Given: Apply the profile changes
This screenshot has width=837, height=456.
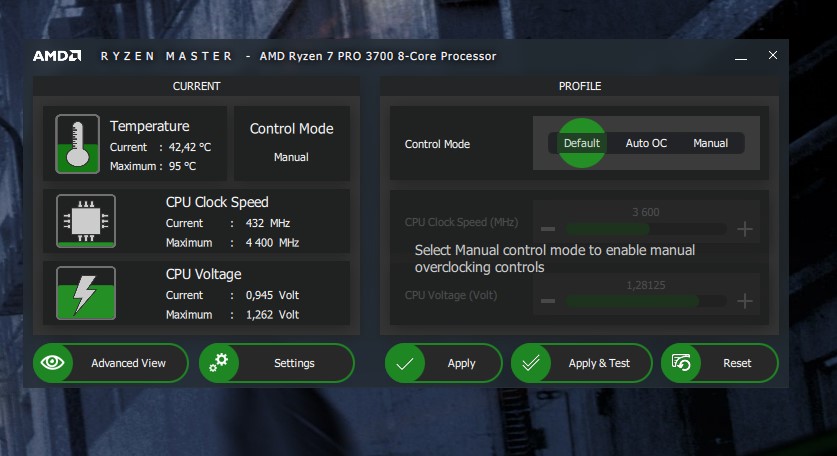Looking at the screenshot, I should (444, 363).
